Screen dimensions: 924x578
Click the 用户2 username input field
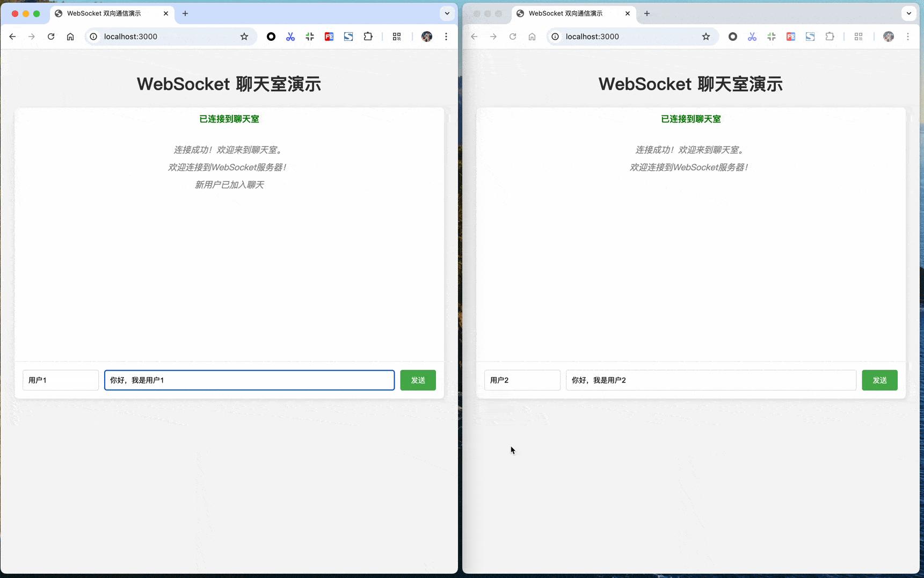(522, 380)
